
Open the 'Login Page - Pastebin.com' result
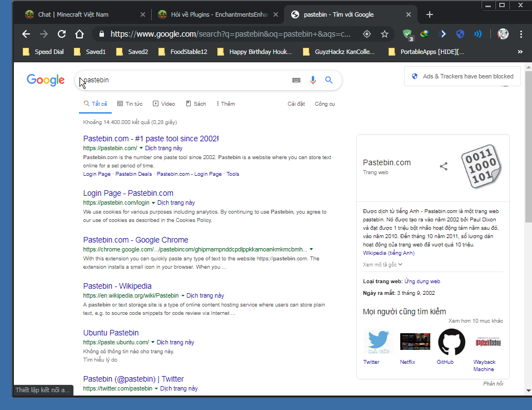pyautogui.click(x=128, y=193)
